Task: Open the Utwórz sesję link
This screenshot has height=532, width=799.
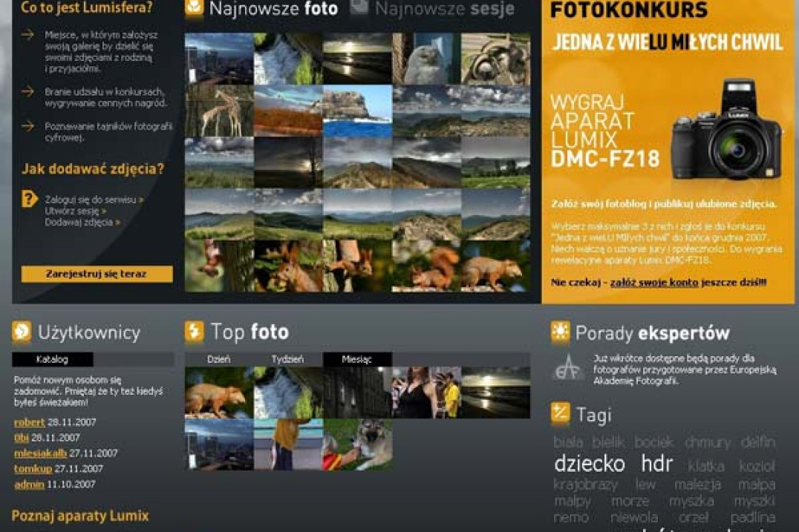Action: click(75, 211)
